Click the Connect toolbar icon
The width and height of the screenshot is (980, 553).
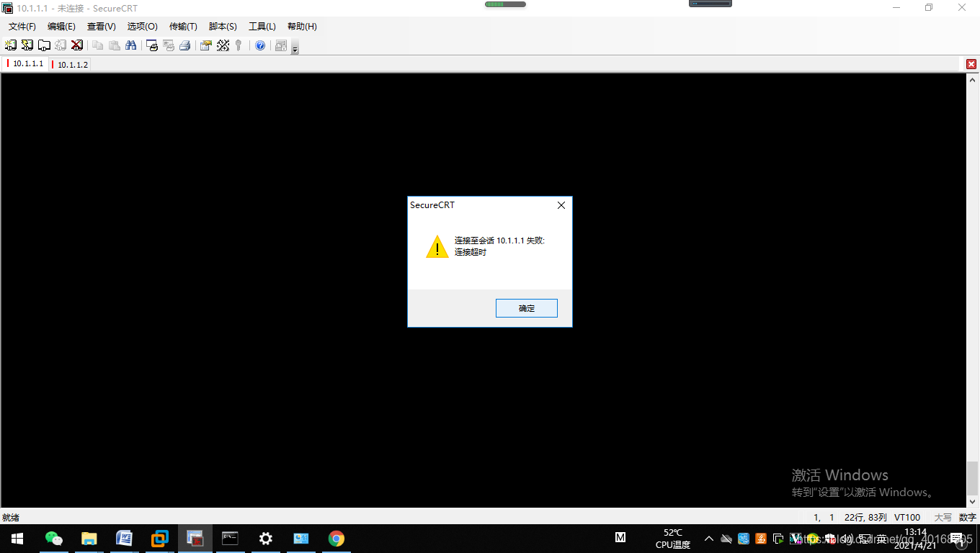point(11,45)
